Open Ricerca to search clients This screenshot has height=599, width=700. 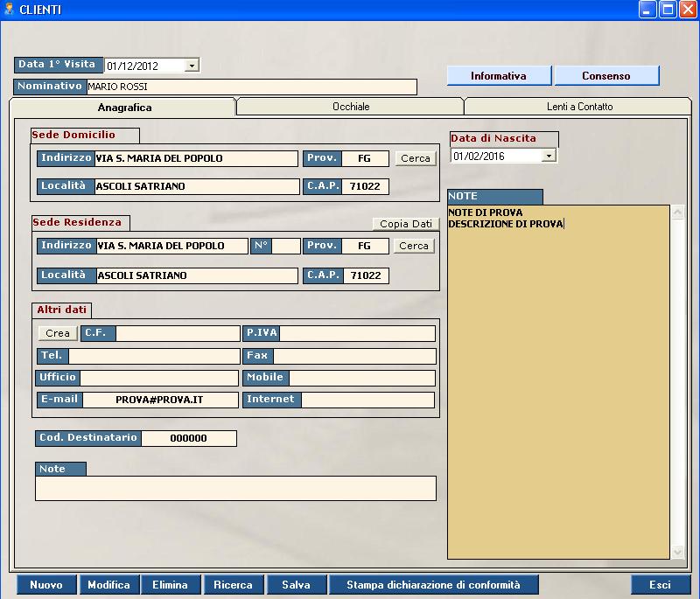click(x=234, y=585)
